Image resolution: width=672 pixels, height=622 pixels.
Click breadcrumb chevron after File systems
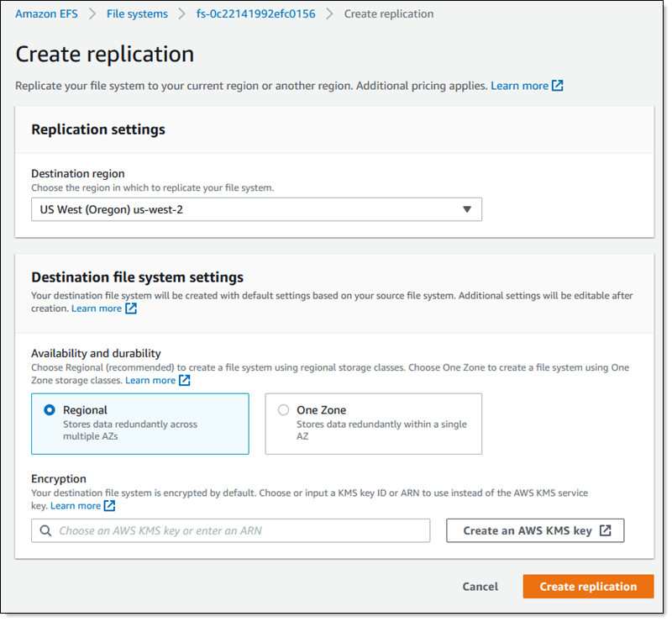point(182,14)
